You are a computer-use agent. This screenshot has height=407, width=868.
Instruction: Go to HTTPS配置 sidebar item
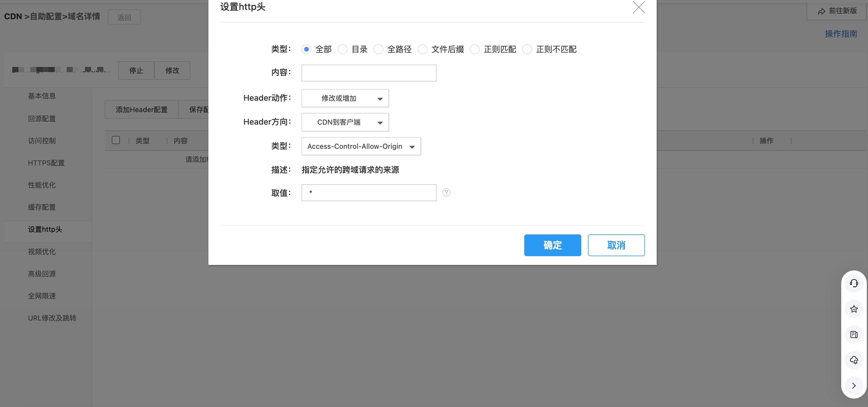click(46, 163)
